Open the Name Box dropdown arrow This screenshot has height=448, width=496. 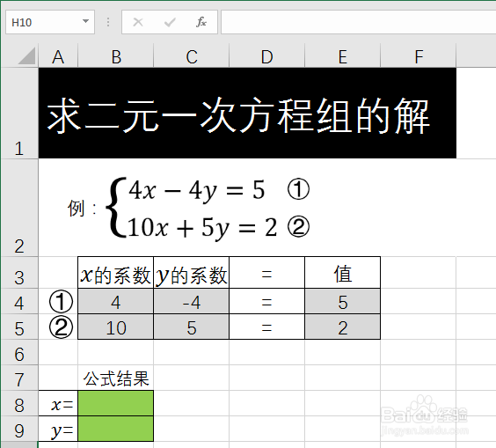click(x=85, y=21)
